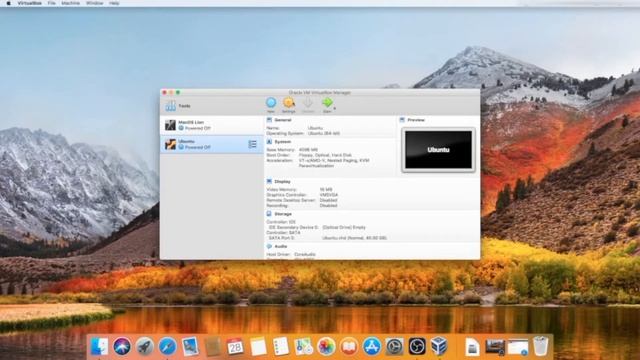Viewport: 640px width, 360px height.
Task: Open the Window menu
Action: point(95,3)
